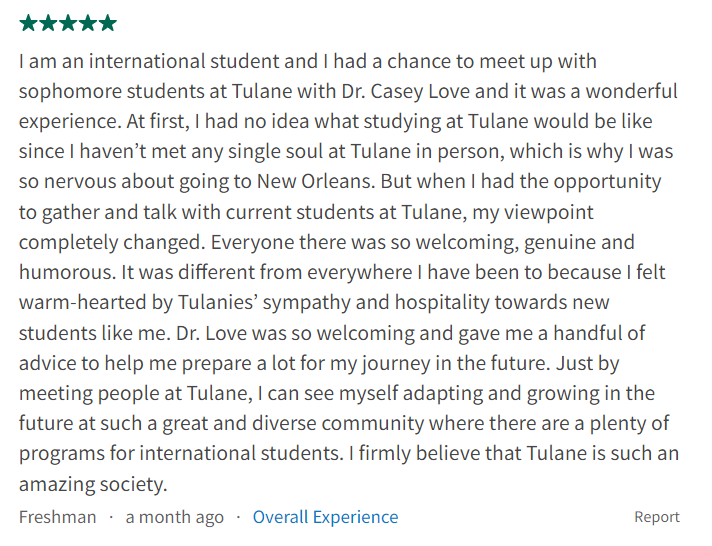Click the first green rating star

28,23
